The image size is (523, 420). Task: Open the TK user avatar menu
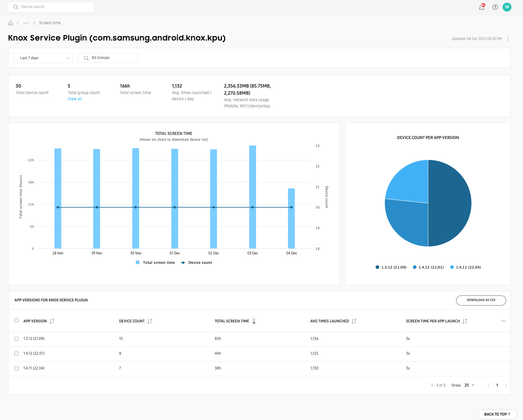[507, 7]
